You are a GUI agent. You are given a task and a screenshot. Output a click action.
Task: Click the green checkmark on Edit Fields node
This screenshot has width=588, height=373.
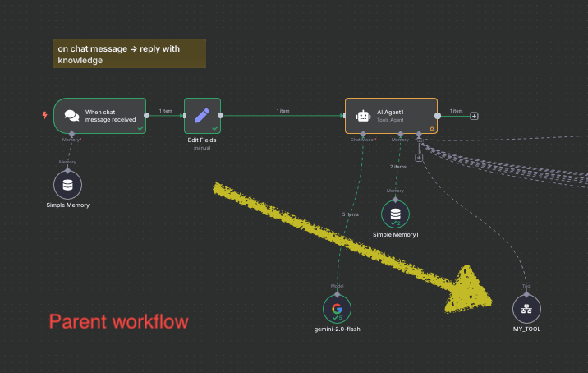point(215,128)
